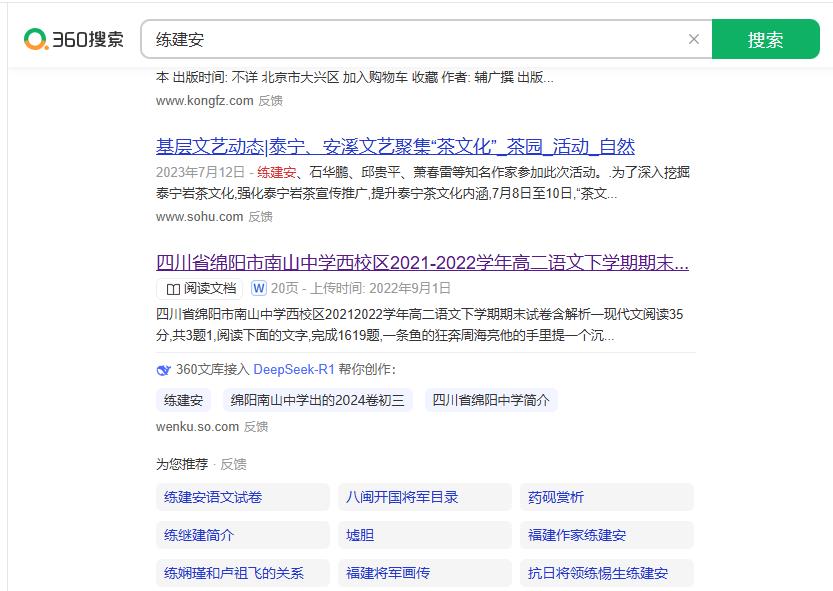The height and width of the screenshot is (591, 833).
Task: Click www.sohu.com source text
Action: coord(199,216)
